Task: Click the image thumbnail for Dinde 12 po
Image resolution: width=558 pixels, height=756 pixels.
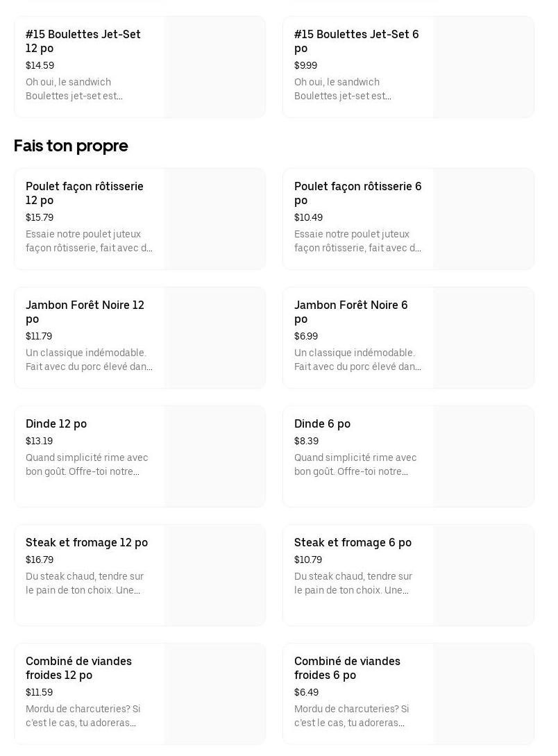Action: pyautogui.click(x=215, y=457)
